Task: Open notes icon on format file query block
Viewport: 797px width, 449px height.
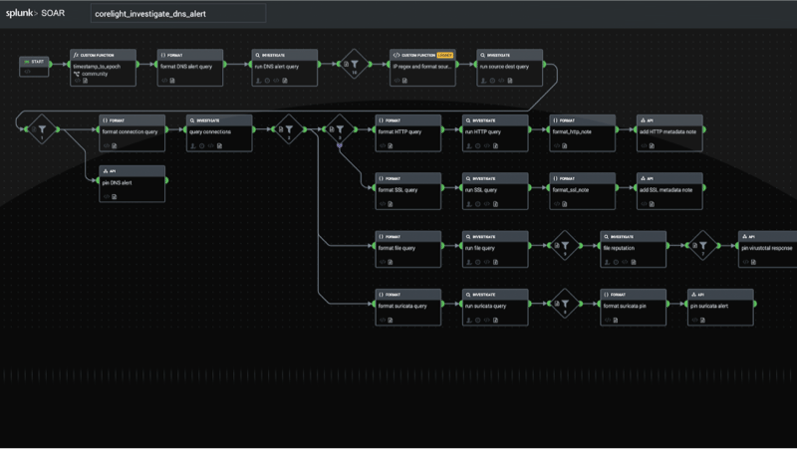Action: click(x=390, y=262)
